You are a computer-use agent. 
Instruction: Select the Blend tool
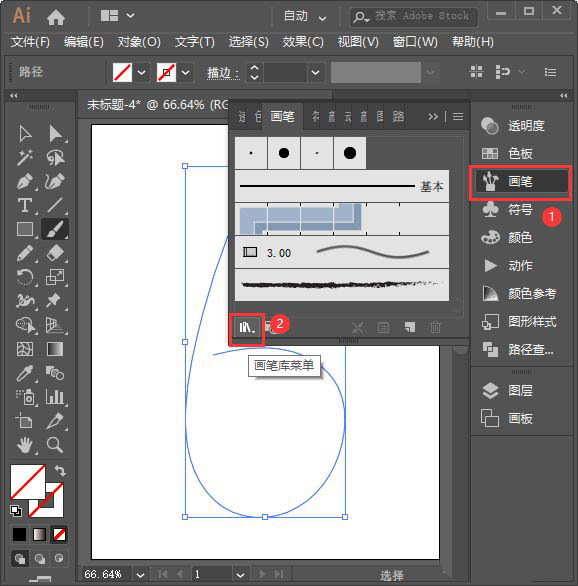[x=55, y=373]
